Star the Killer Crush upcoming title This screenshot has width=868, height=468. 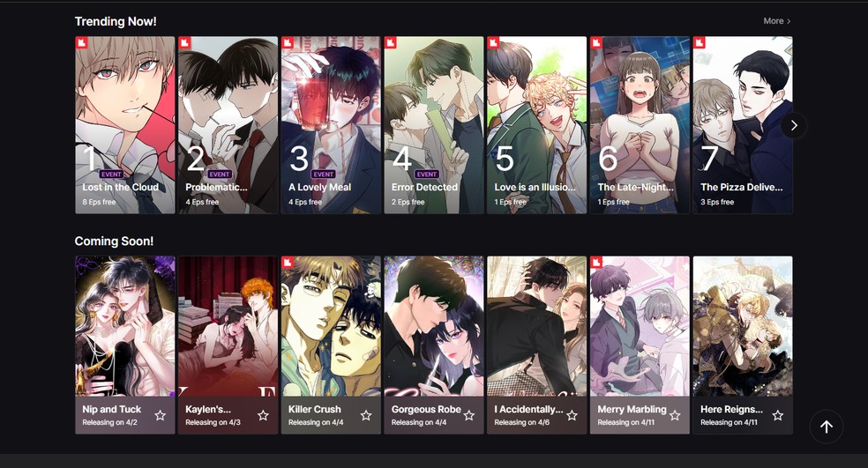pyautogui.click(x=366, y=415)
